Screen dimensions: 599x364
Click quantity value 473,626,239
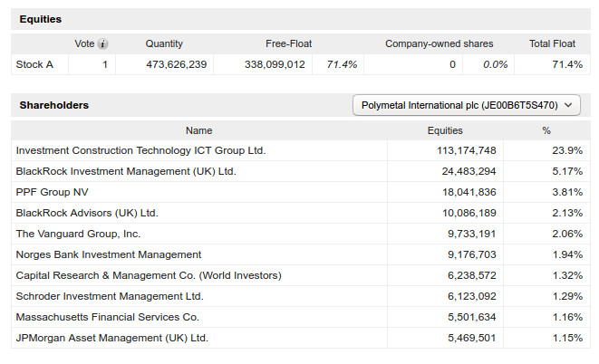[176, 64]
